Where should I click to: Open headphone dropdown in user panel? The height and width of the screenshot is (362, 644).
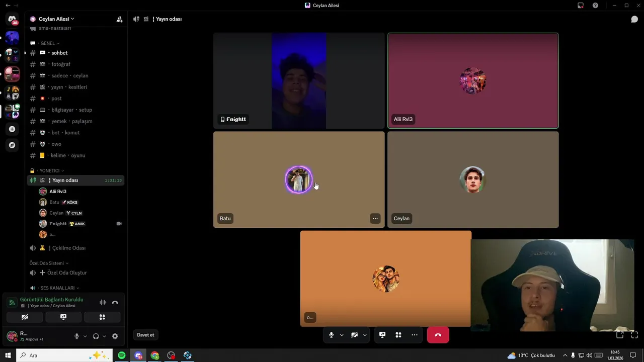point(104,336)
